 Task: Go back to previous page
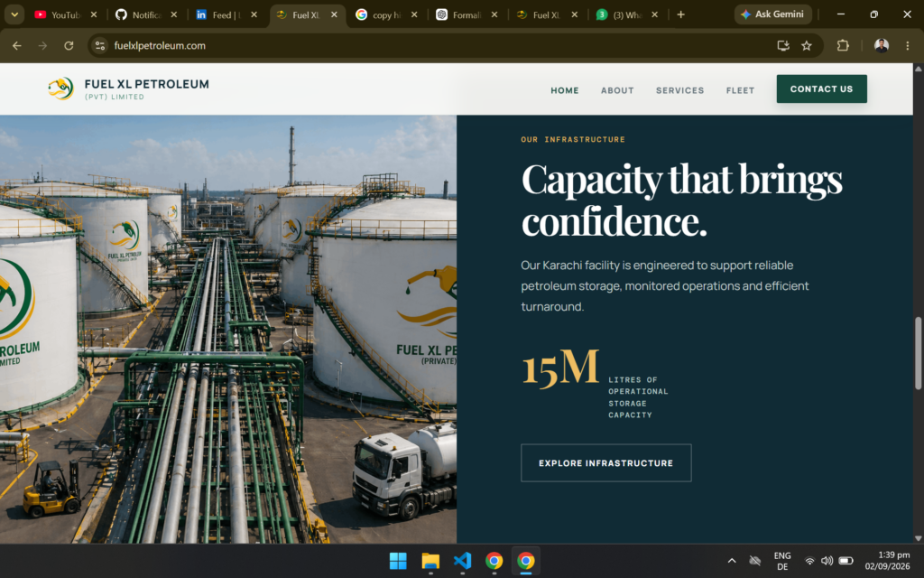(16, 45)
